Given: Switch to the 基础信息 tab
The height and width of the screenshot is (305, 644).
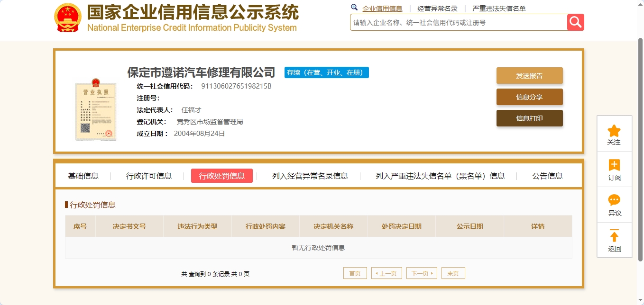Looking at the screenshot, I should (83, 176).
